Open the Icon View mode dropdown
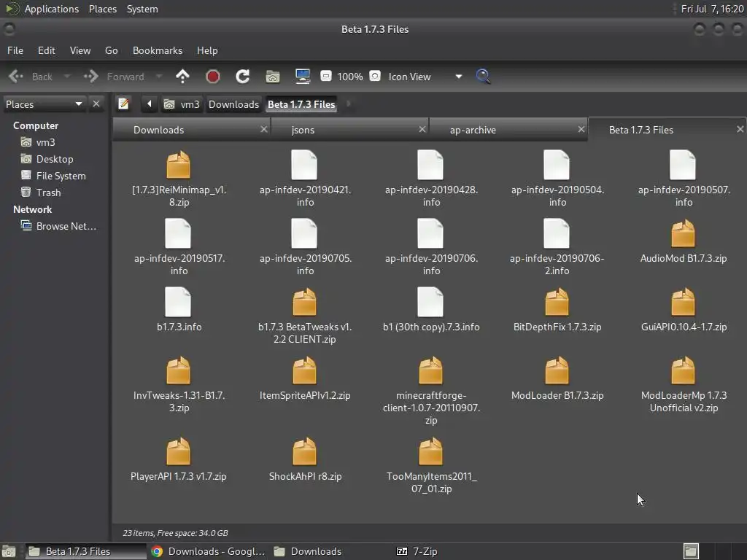The width and height of the screenshot is (747, 560). [425, 76]
